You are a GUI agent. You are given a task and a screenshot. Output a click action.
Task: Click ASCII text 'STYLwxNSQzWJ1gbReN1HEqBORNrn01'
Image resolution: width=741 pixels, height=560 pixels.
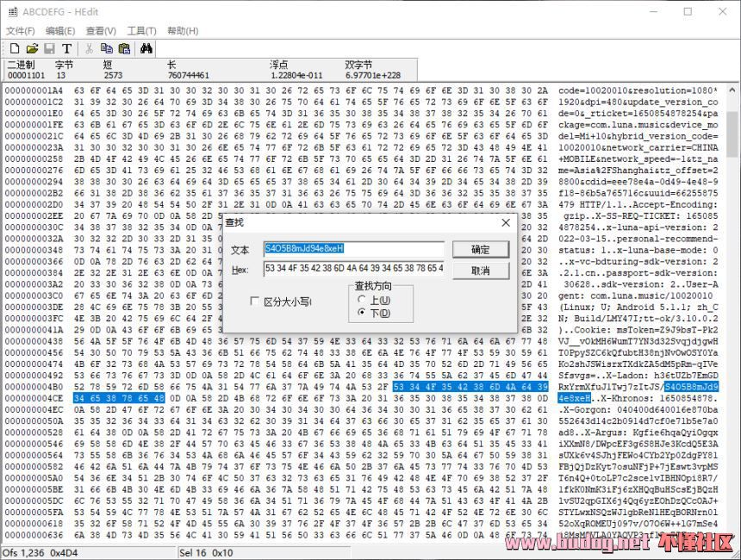pos(638,513)
